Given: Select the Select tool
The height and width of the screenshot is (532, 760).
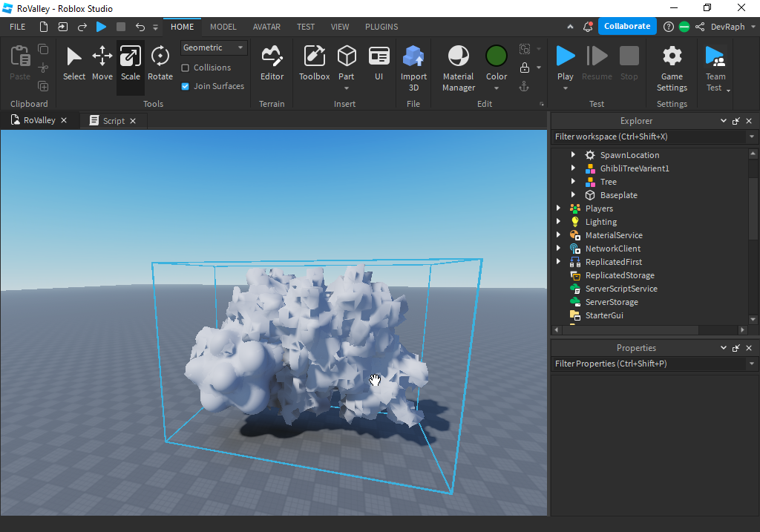Looking at the screenshot, I should (x=73, y=64).
